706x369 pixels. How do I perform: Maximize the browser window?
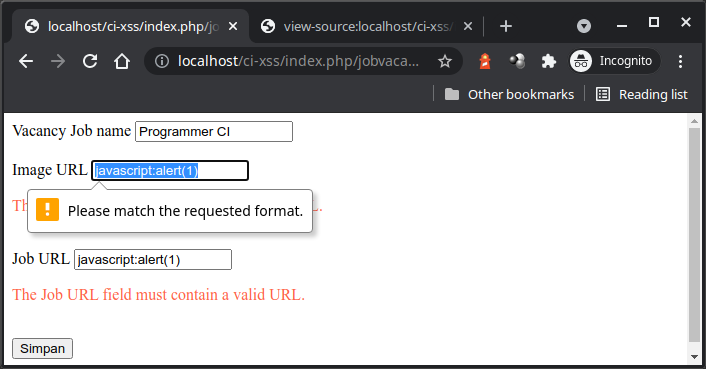(x=654, y=22)
